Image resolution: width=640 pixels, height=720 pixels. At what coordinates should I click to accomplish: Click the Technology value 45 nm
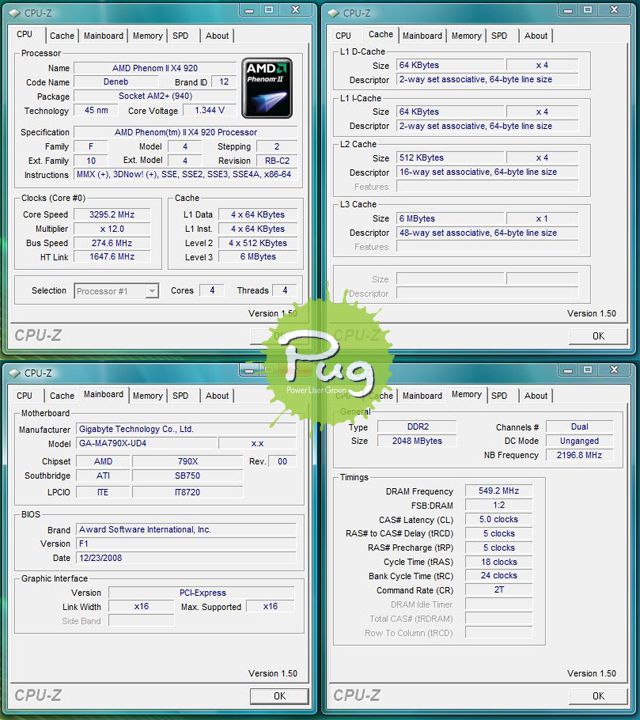96,110
